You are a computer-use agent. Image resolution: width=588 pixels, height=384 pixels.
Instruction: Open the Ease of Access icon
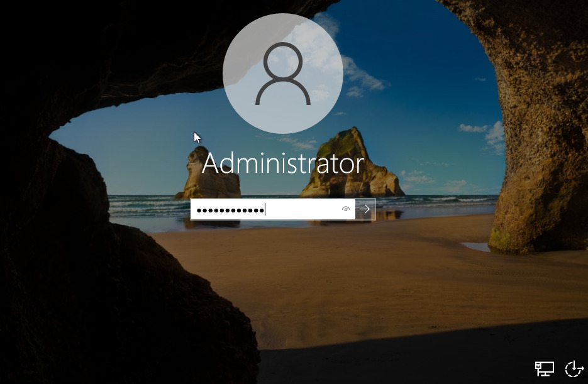574,369
